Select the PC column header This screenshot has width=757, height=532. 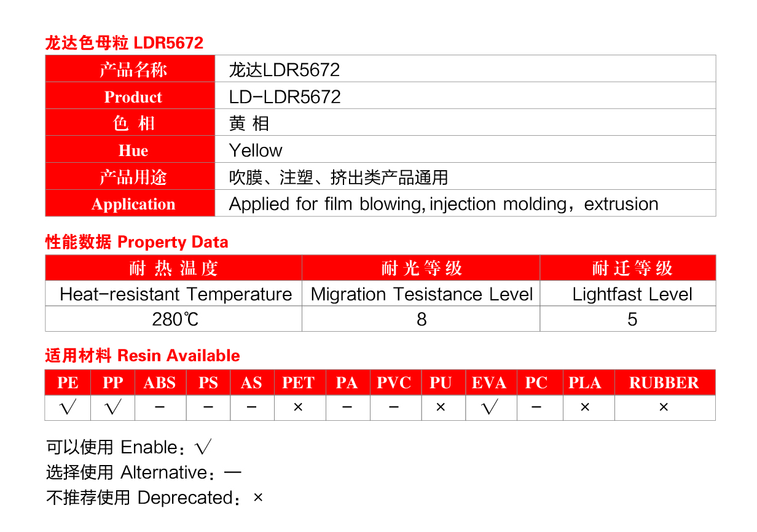[536, 383]
